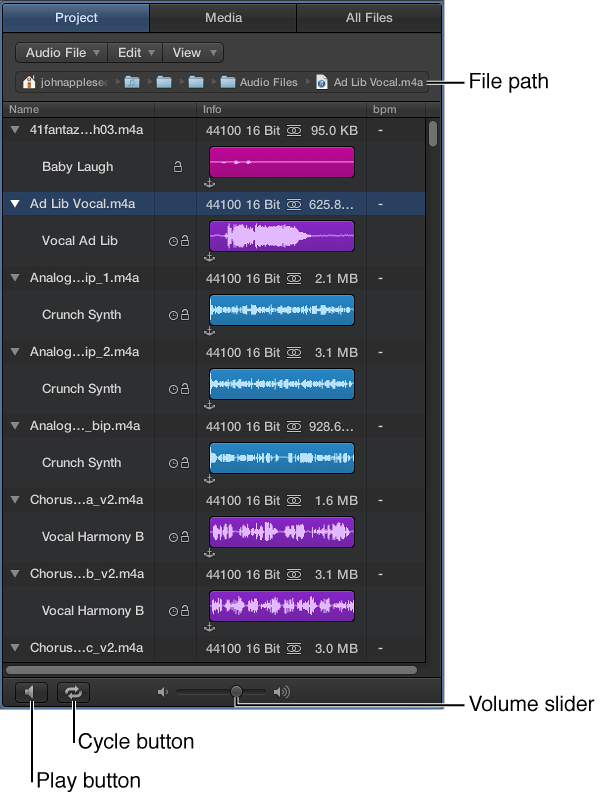Screen dimensions: 610x798
Task: Toggle lock on Vocal Harmony B under Chorus...b_v2.m4a
Action: pyautogui.click(x=185, y=611)
